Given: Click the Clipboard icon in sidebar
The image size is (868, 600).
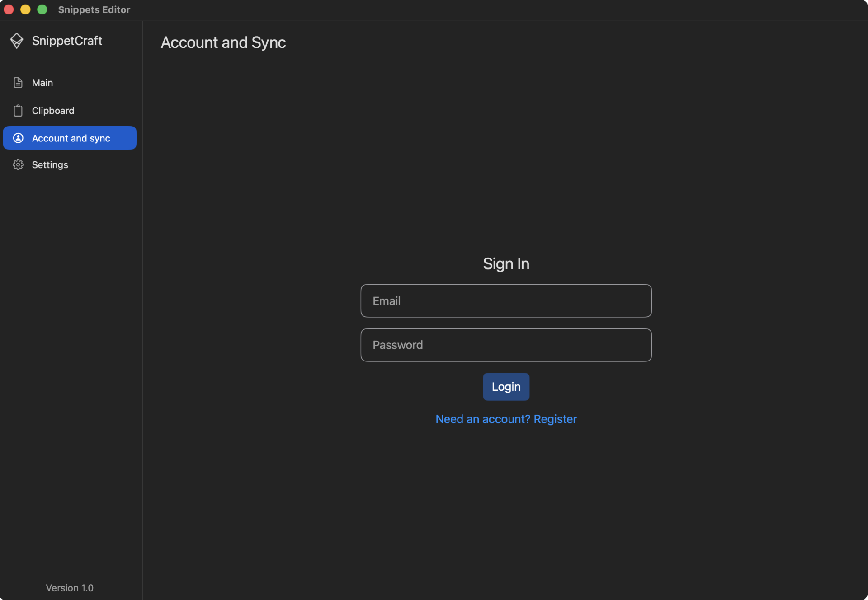Looking at the screenshot, I should pyautogui.click(x=18, y=111).
